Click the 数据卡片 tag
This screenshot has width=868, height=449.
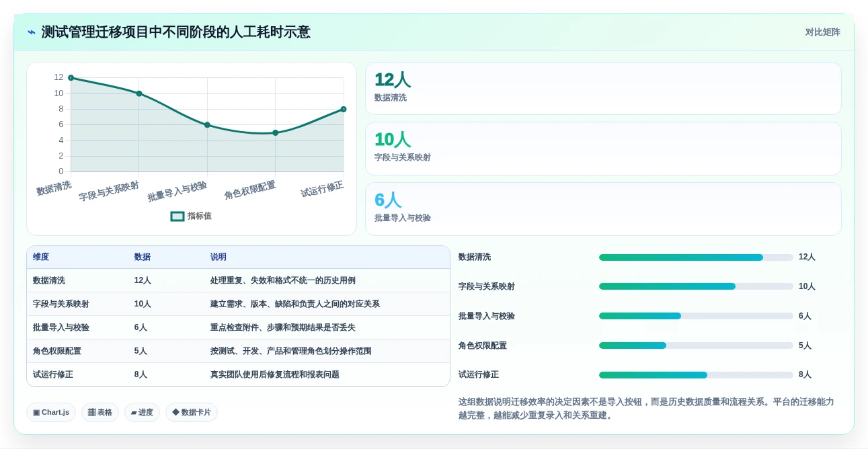click(192, 413)
